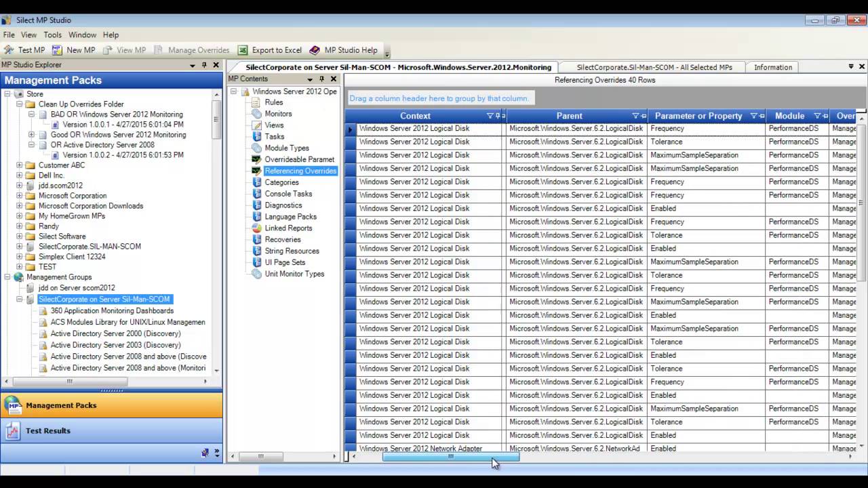Click the Monitors node icon
This screenshot has width=868, height=488.
click(x=257, y=114)
